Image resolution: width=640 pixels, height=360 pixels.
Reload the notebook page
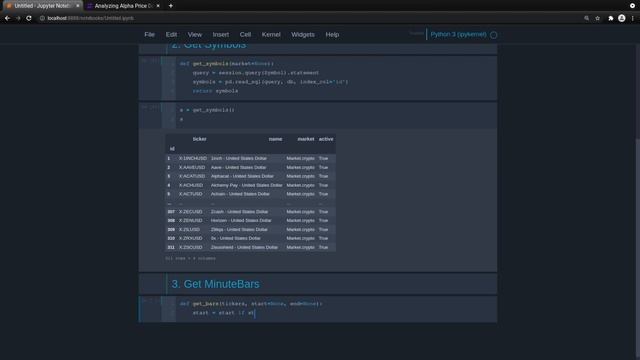point(29,18)
